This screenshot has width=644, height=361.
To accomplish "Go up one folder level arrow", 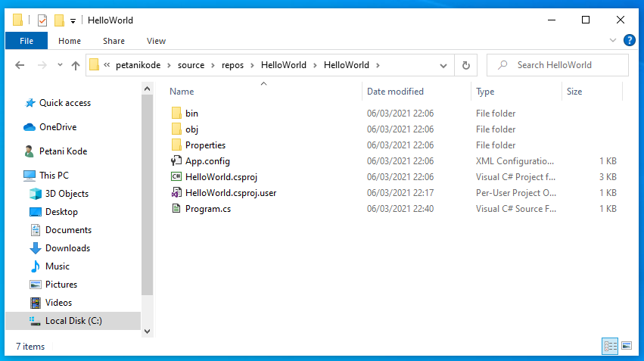I will 76,65.
